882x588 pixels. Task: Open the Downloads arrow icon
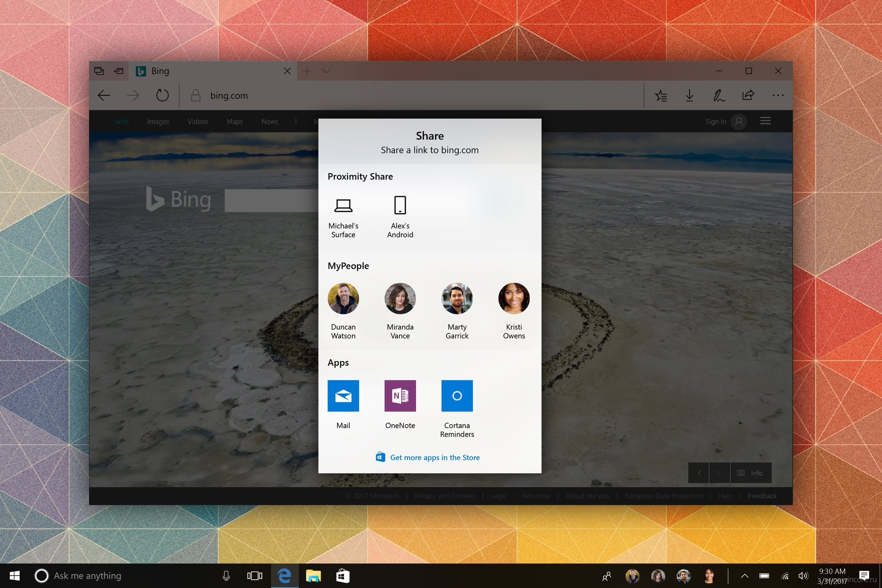click(x=689, y=95)
